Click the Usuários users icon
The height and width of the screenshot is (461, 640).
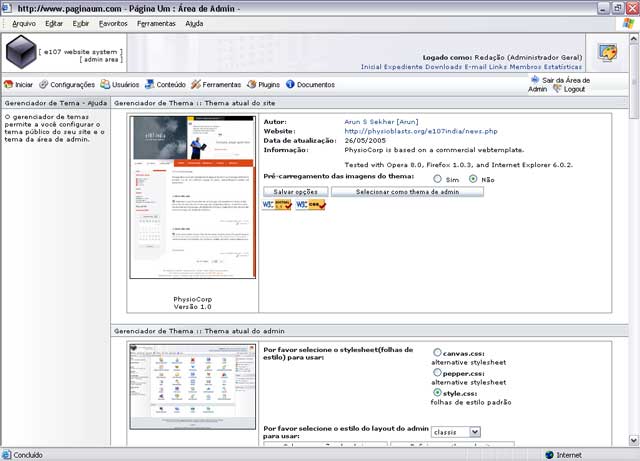pos(105,84)
